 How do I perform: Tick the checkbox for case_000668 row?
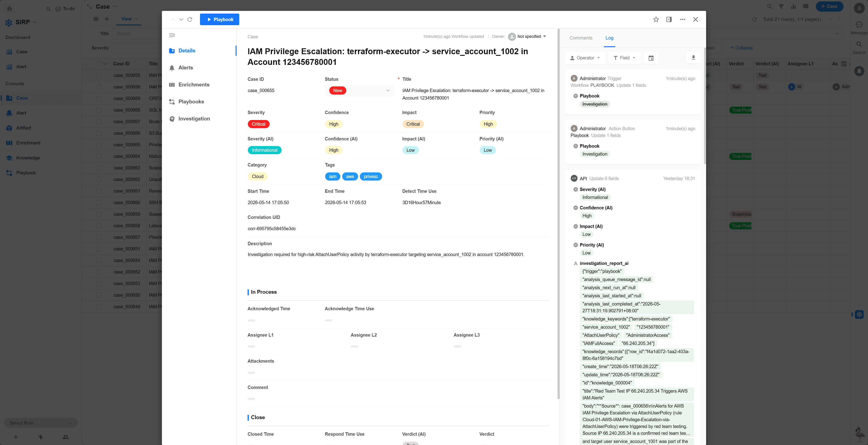pos(99,110)
